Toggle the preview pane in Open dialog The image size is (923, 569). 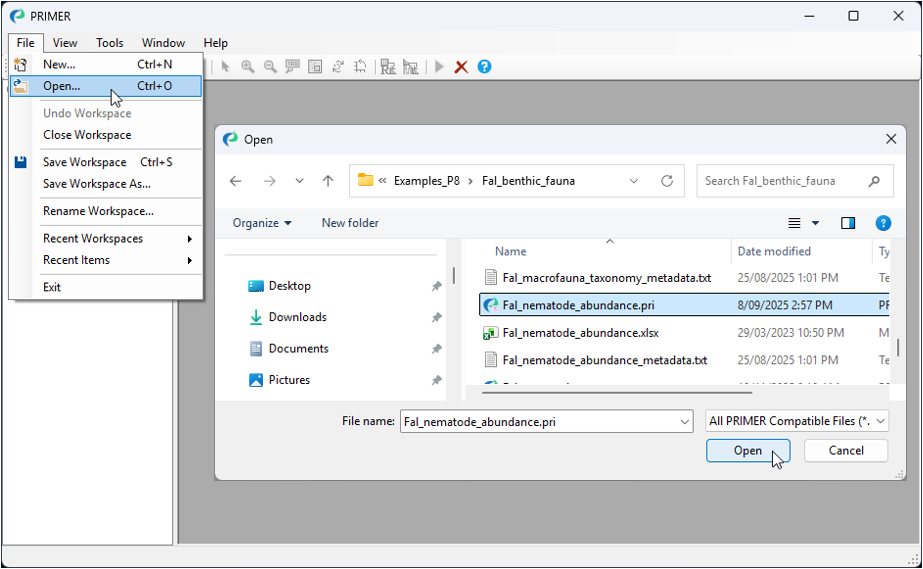[x=848, y=223]
